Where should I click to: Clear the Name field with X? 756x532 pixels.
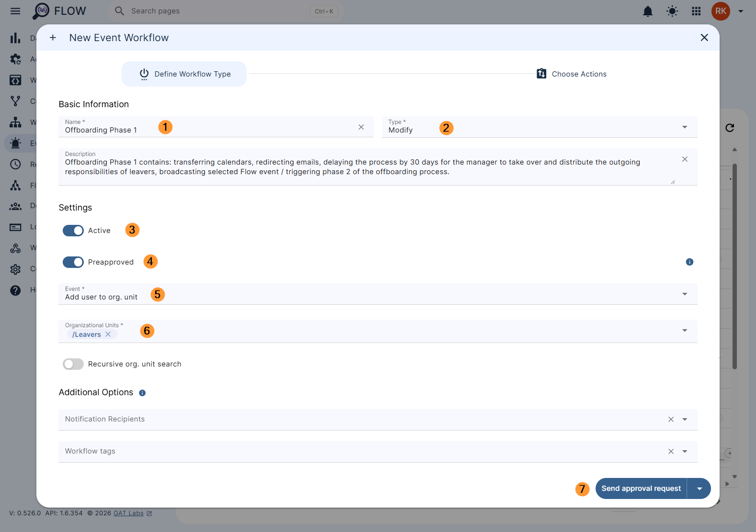pos(361,127)
